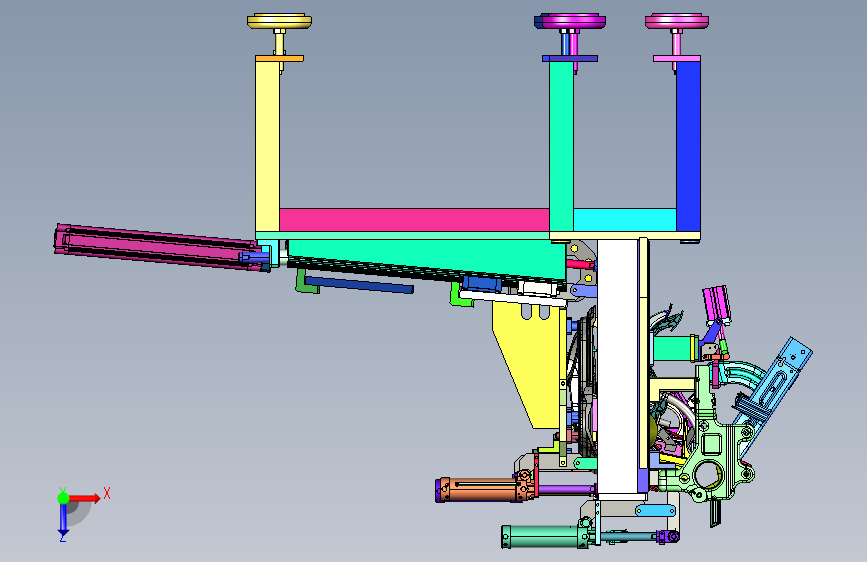
Task: Select the light blue angled bracket on the right
Action: (x=775, y=390)
